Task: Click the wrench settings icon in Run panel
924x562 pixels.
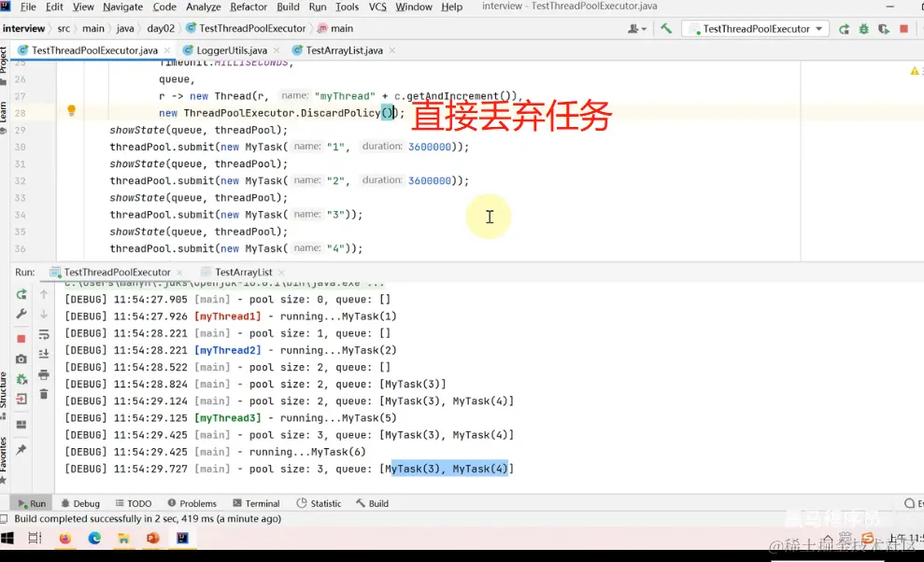Action: [21, 314]
